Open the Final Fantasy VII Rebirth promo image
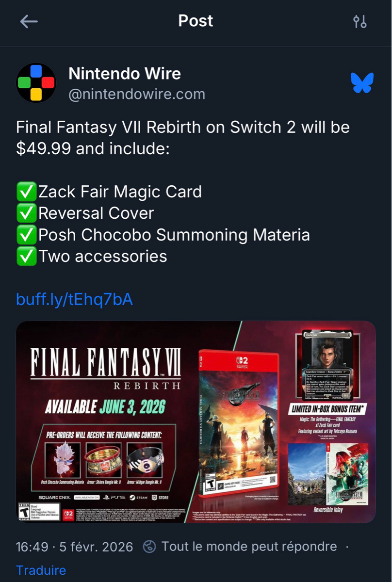This screenshot has width=392, height=582. [196, 422]
